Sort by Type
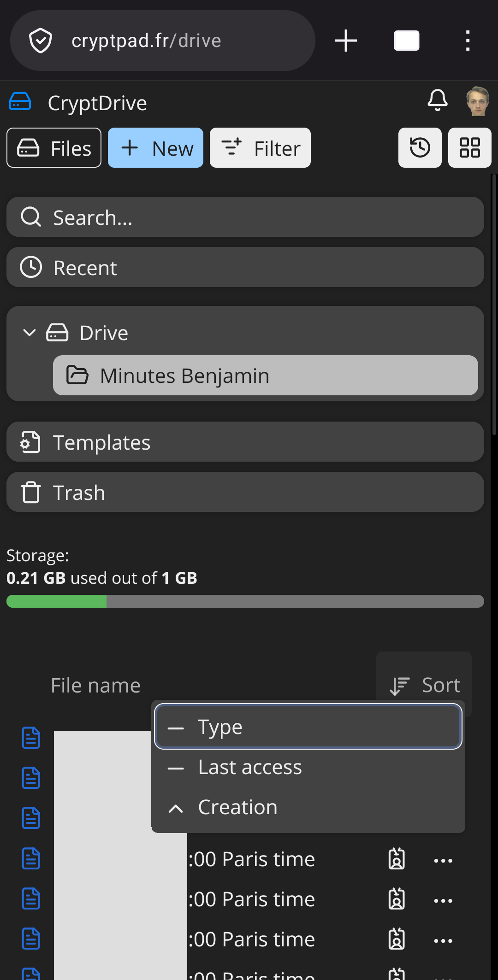 click(x=308, y=727)
